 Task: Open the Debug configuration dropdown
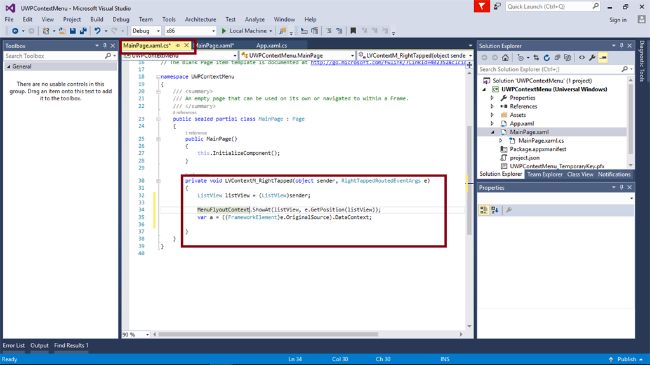coord(146,31)
